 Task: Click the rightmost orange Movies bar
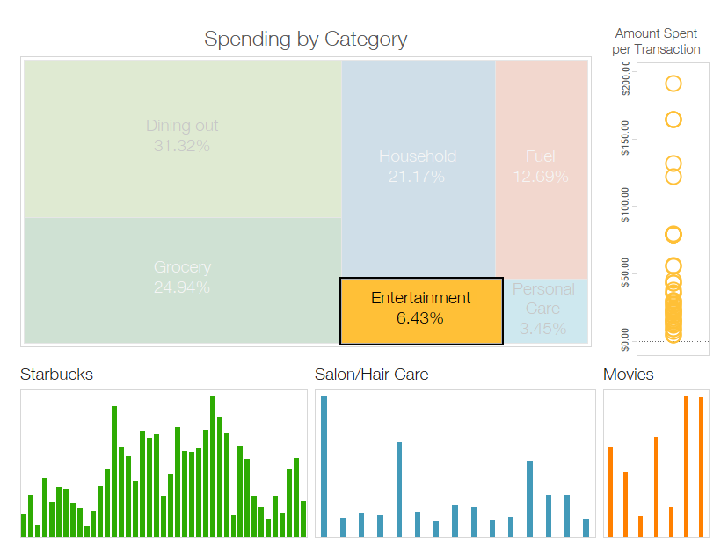[701, 466]
